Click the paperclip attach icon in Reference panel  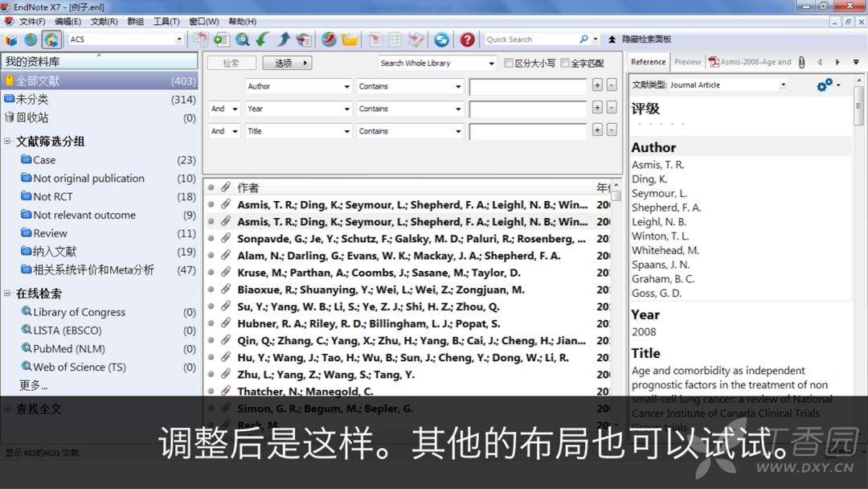click(801, 62)
